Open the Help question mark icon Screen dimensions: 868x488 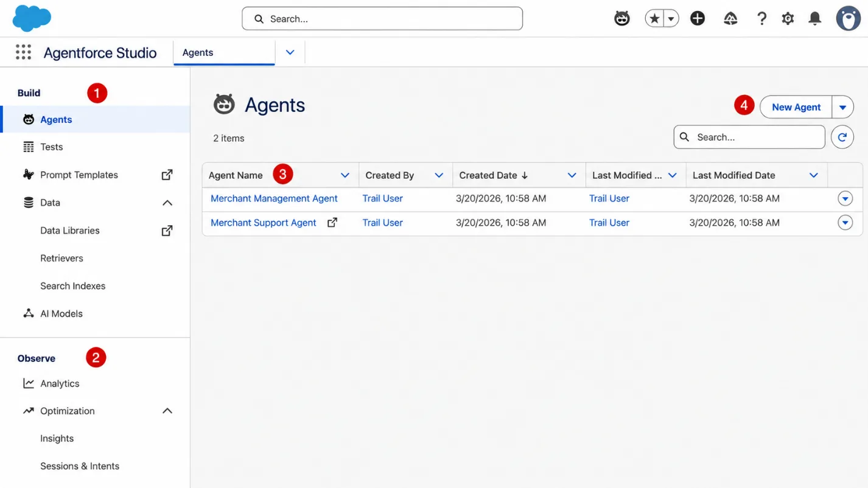[761, 19]
